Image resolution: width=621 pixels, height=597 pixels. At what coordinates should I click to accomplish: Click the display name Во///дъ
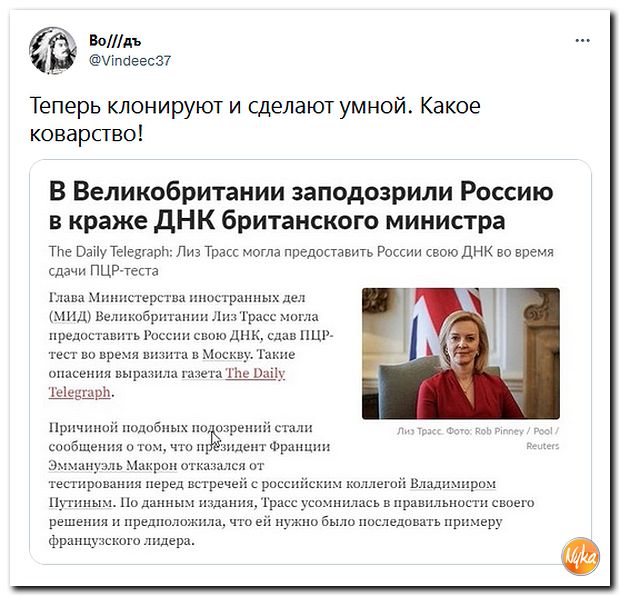[115, 40]
